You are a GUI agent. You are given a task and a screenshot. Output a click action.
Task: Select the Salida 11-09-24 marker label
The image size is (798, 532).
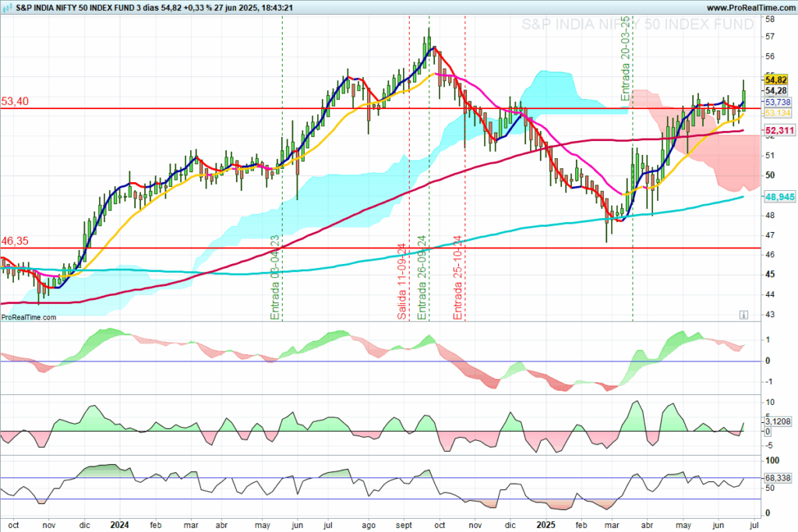click(x=402, y=281)
